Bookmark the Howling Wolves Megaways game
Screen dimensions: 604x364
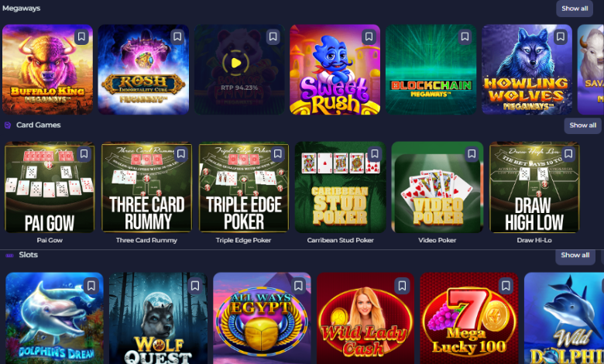[561, 37]
